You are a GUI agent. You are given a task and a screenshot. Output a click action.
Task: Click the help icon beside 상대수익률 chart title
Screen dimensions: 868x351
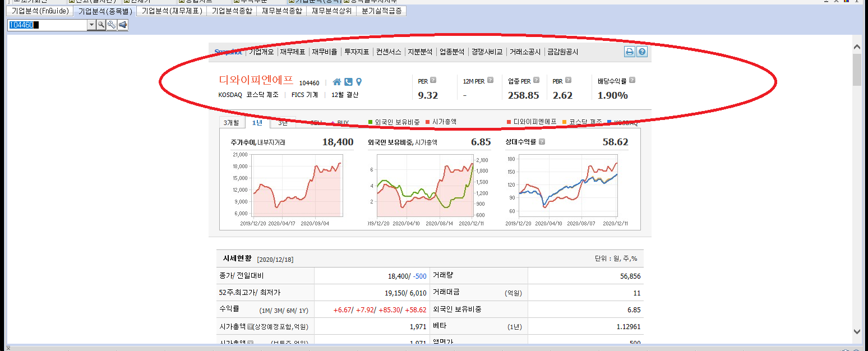point(542,142)
